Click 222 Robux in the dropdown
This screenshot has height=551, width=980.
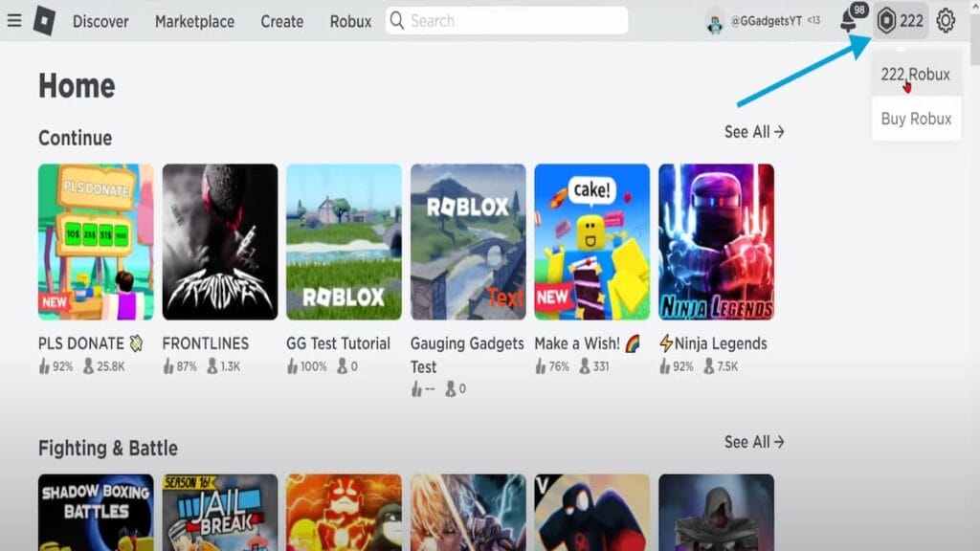pos(915,74)
